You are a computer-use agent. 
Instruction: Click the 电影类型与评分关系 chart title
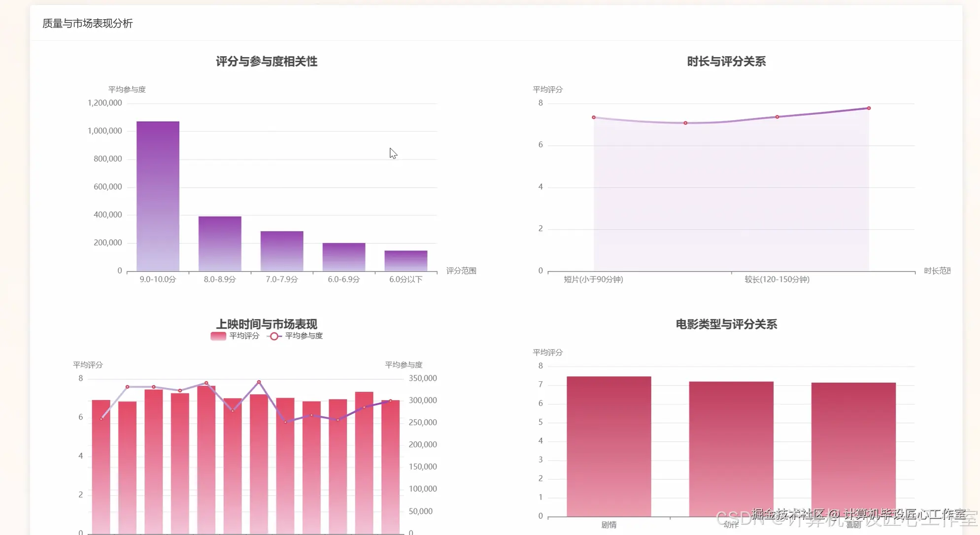pyautogui.click(x=726, y=324)
